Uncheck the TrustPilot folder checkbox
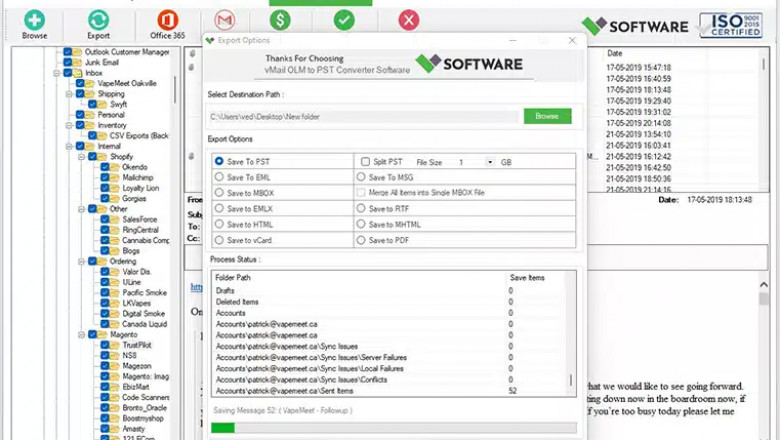780x440 pixels. [105, 345]
